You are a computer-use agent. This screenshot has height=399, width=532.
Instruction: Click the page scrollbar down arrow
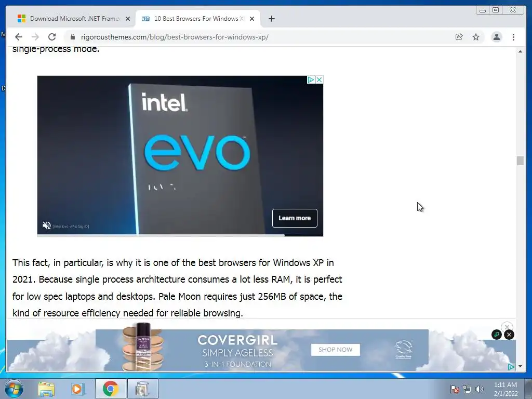[520, 366]
